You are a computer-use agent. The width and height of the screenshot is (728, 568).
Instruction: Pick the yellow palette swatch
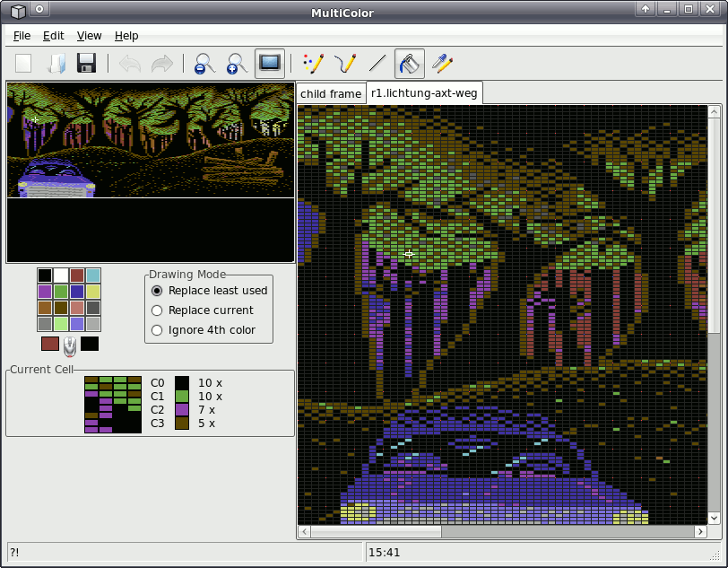point(93,292)
